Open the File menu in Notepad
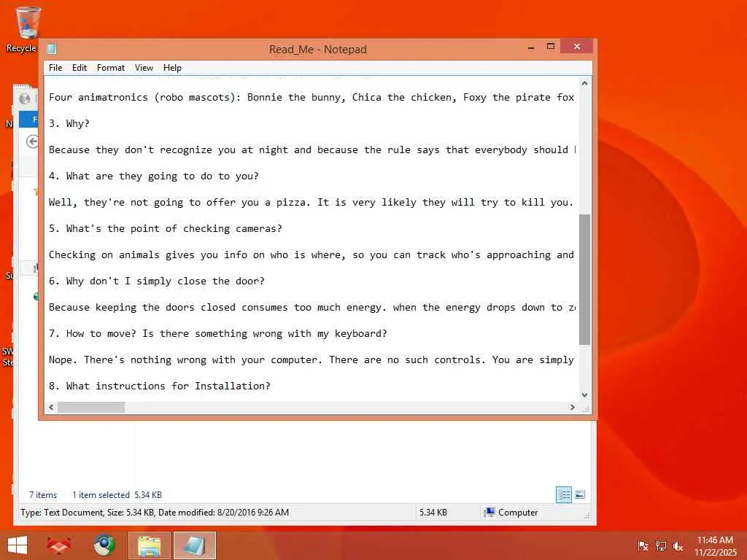The height and width of the screenshot is (560, 747). pyautogui.click(x=55, y=68)
